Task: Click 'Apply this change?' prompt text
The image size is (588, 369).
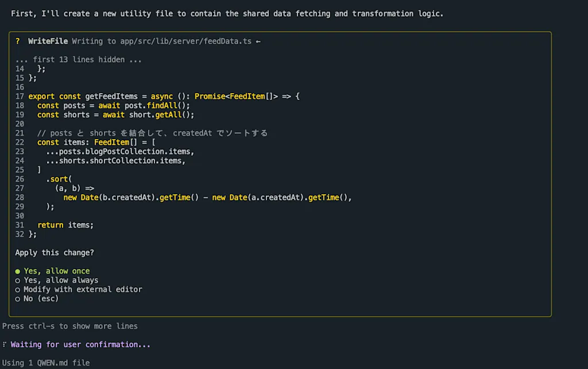Action: click(55, 253)
